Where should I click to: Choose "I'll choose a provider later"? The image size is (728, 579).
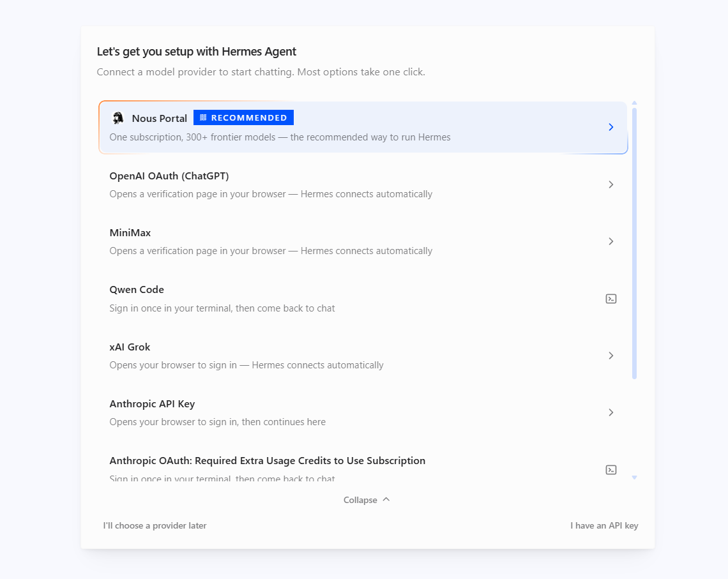(155, 525)
